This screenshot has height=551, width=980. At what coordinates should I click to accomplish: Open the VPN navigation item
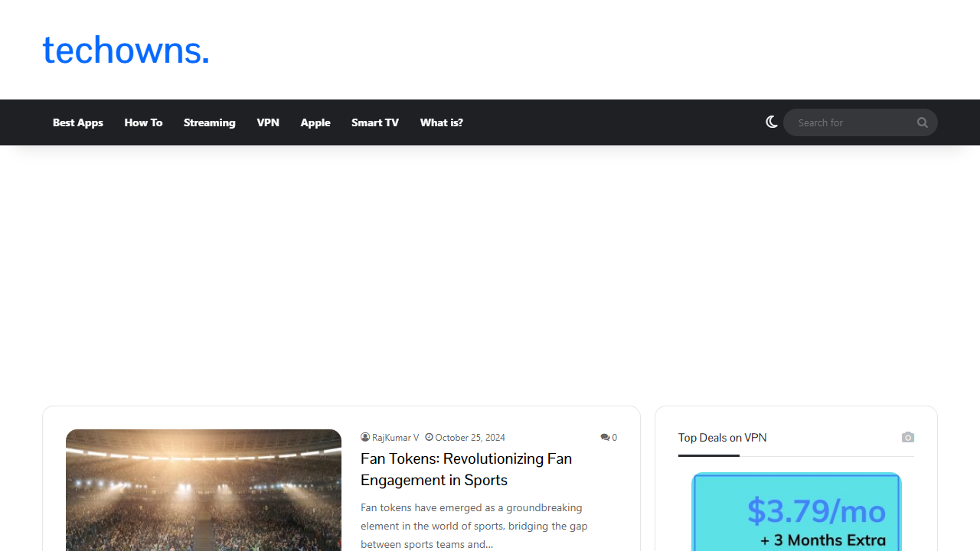[x=268, y=122]
